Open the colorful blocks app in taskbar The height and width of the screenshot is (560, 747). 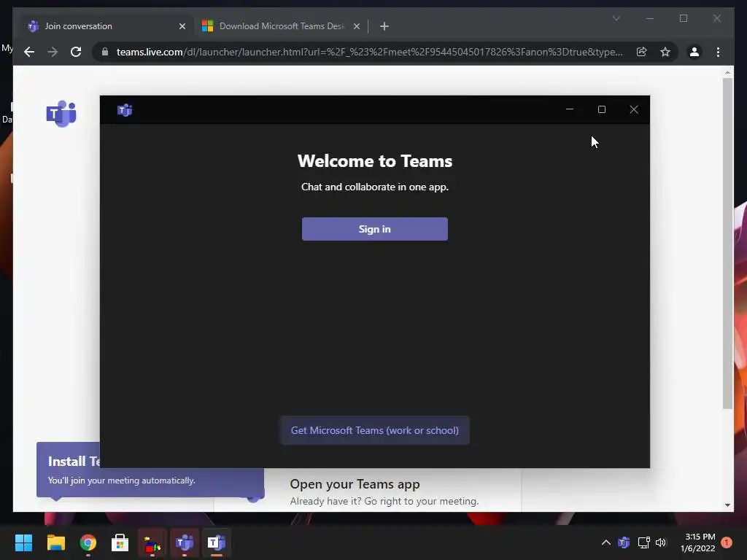152,542
